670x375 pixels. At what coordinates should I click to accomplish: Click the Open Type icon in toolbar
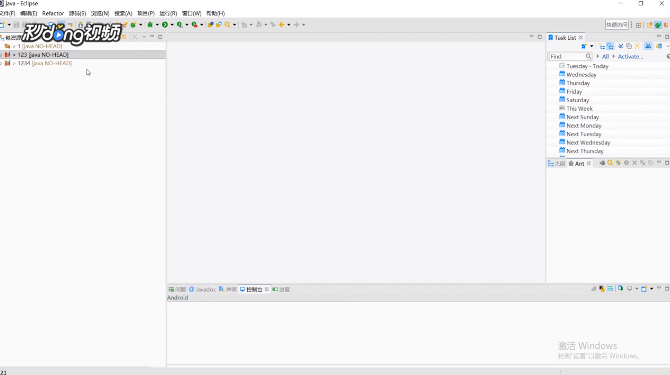point(210,25)
